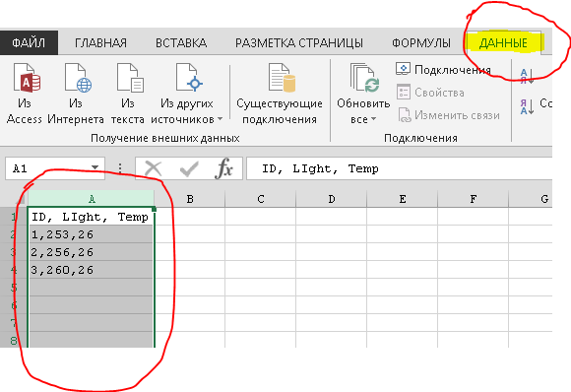Switch to the ВСТАВКА tab
Image resolution: width=571 pixels, height=392 pixels.
point(181,42)
